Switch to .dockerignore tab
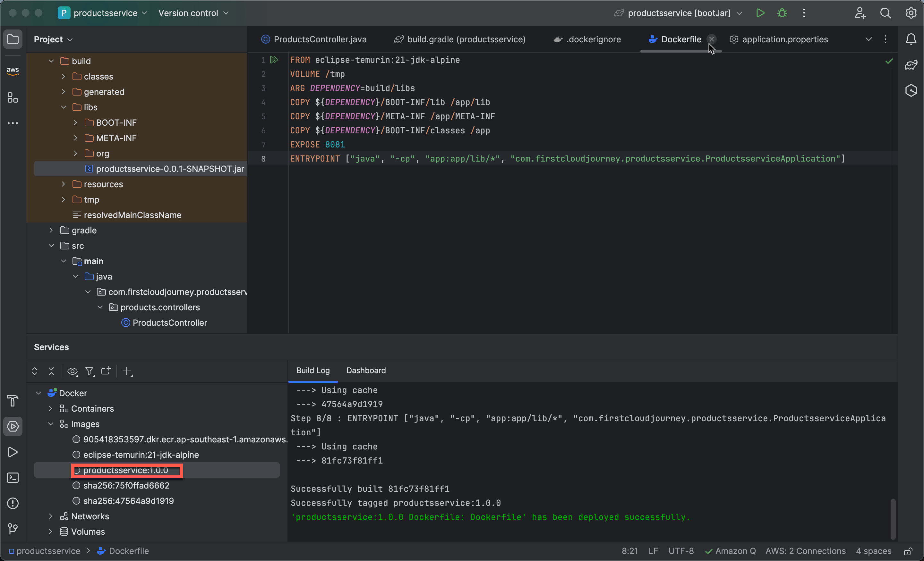Image resolution: width=924 pixels, height=561 pixels. [587, 39]
